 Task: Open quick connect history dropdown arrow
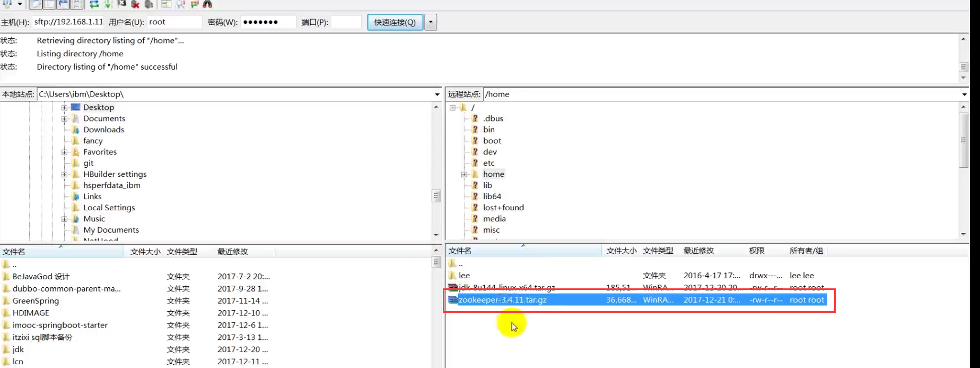pos(431,22)
